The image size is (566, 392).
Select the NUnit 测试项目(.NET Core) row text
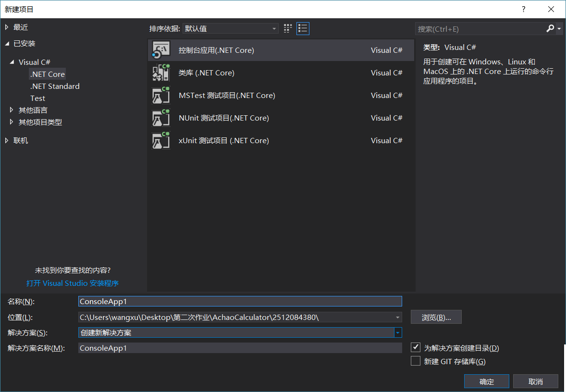(224, 118)
